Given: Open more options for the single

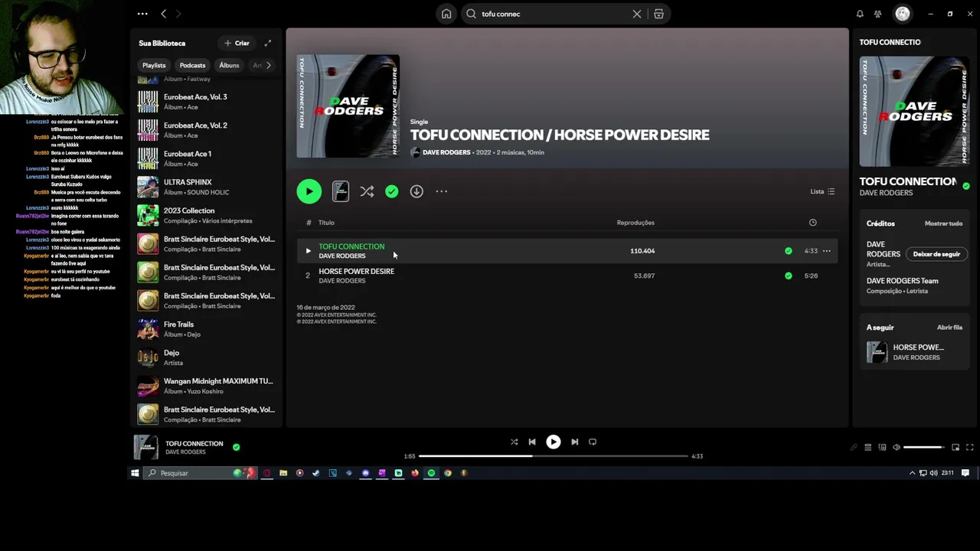Looking at the screenshot, I should pos(442,191).
